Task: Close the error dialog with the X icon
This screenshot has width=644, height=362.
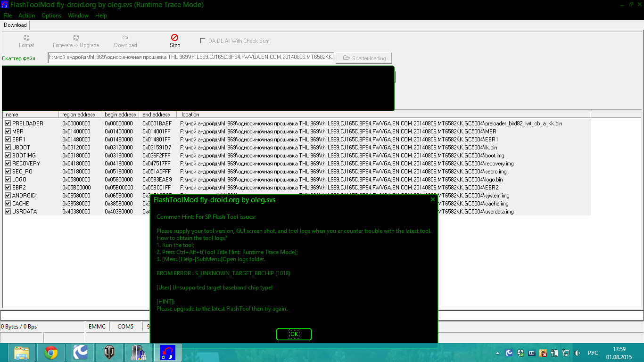Action: coord(433,199)
